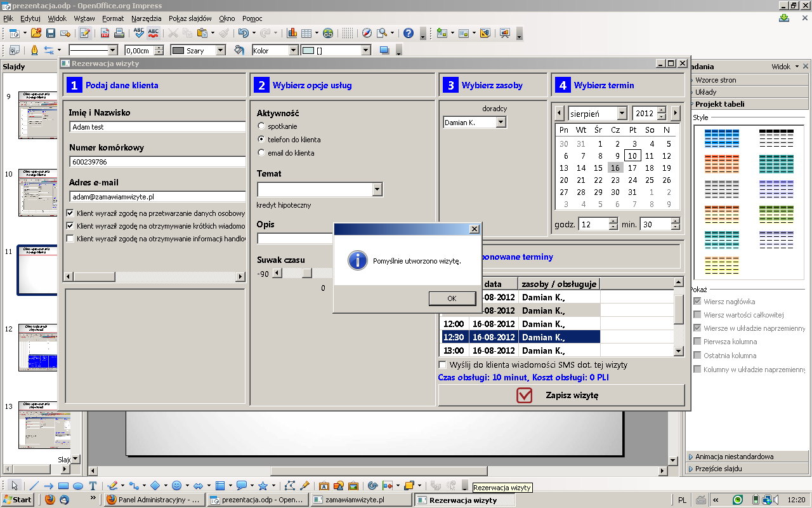Click the Windows Start button

click(x=17, y=500)
